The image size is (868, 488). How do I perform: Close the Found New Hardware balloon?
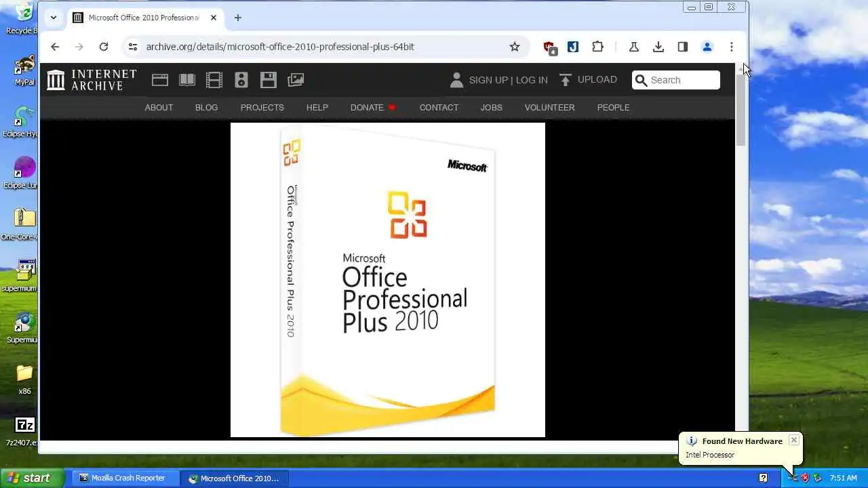(793, 440)
